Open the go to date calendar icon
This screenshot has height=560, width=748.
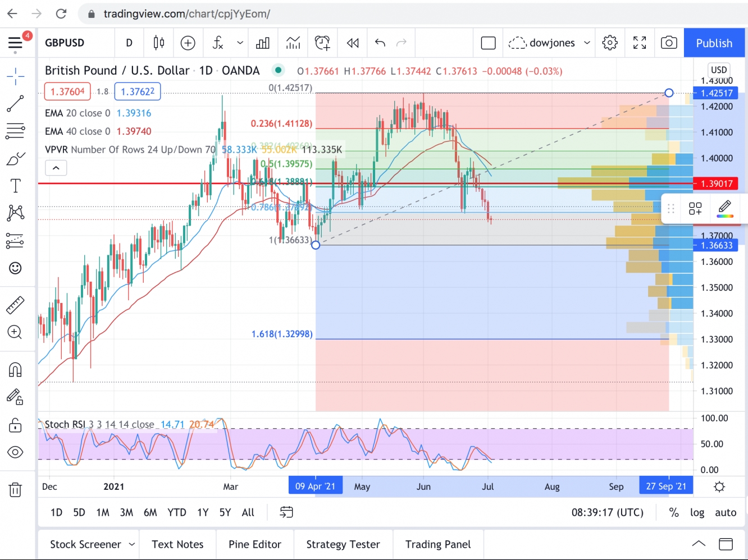click(286, 512)
